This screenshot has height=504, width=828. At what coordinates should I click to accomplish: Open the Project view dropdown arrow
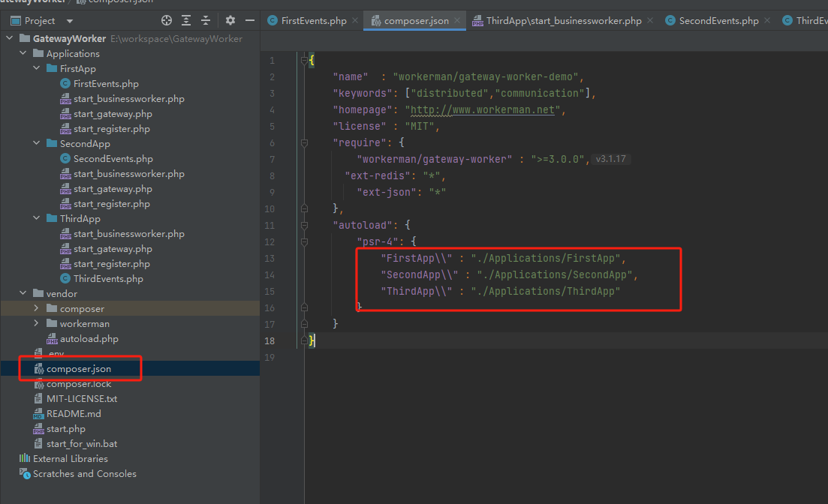click(x=70, y=21)
